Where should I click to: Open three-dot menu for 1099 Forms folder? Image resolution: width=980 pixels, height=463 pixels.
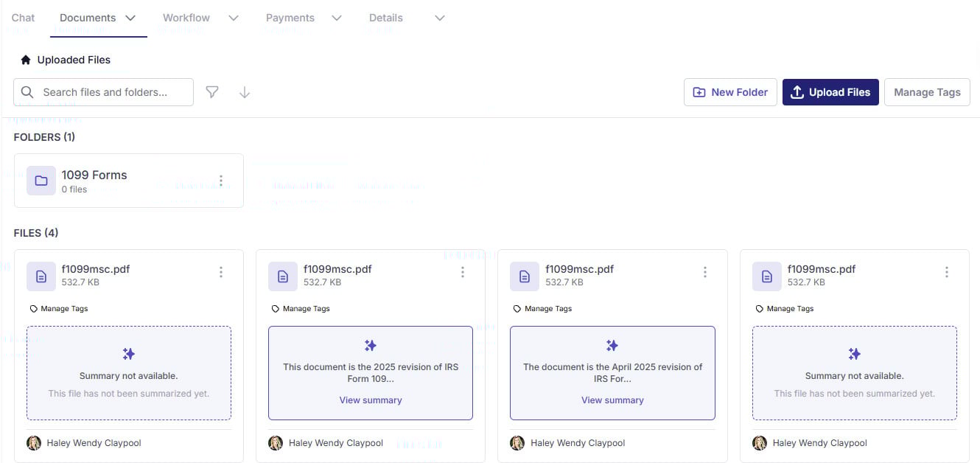click(x=221, y=181)
